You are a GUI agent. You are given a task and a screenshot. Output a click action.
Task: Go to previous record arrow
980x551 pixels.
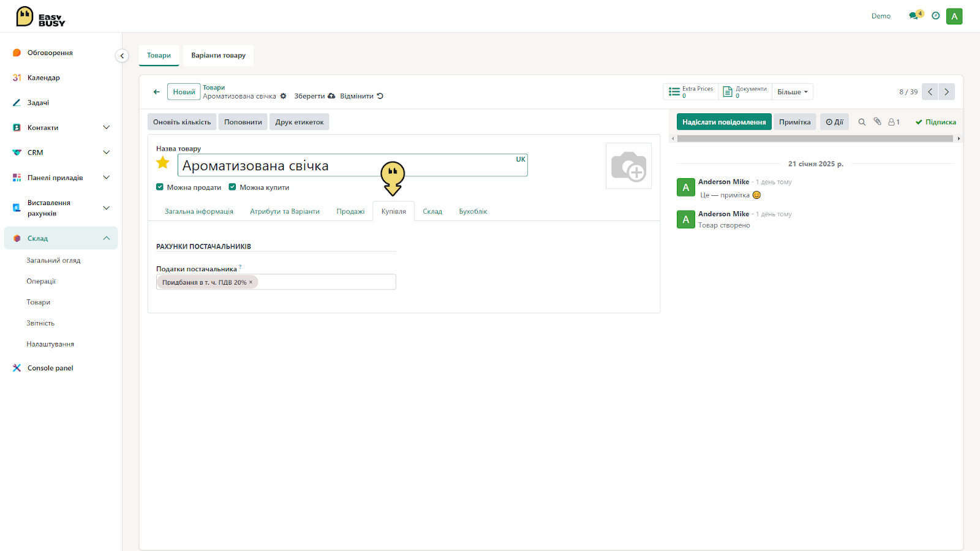click(x=930, y=92)
